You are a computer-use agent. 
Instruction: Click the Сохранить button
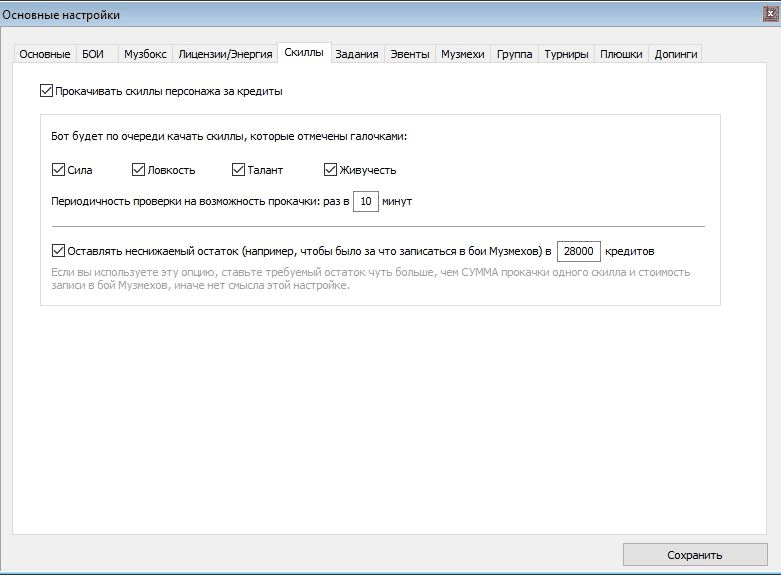pos(695,555)
